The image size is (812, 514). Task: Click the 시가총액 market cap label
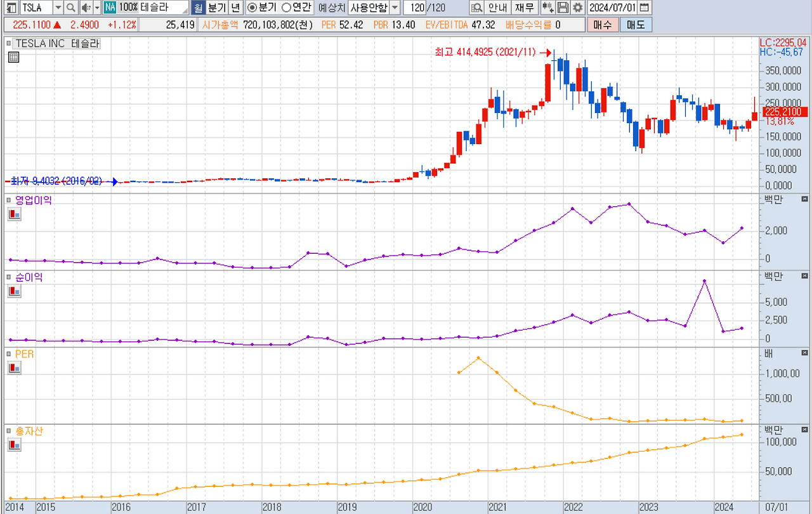coord(221,25)
